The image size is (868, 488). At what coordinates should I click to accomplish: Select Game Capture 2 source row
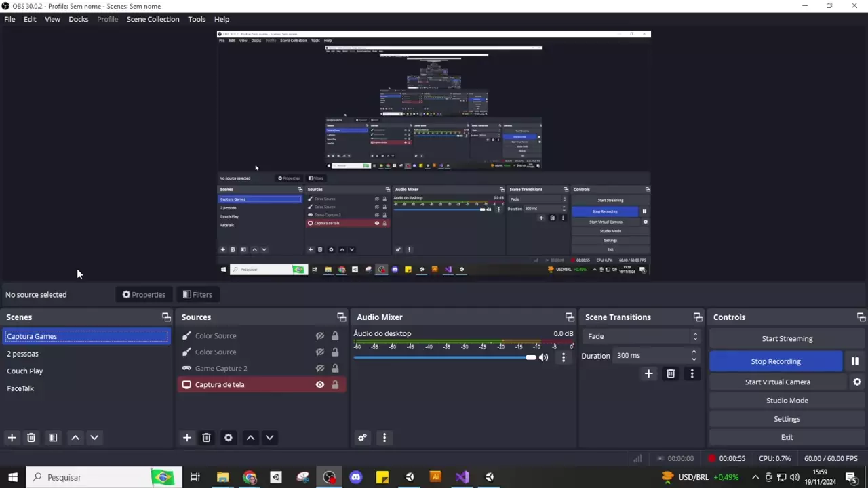261,368
